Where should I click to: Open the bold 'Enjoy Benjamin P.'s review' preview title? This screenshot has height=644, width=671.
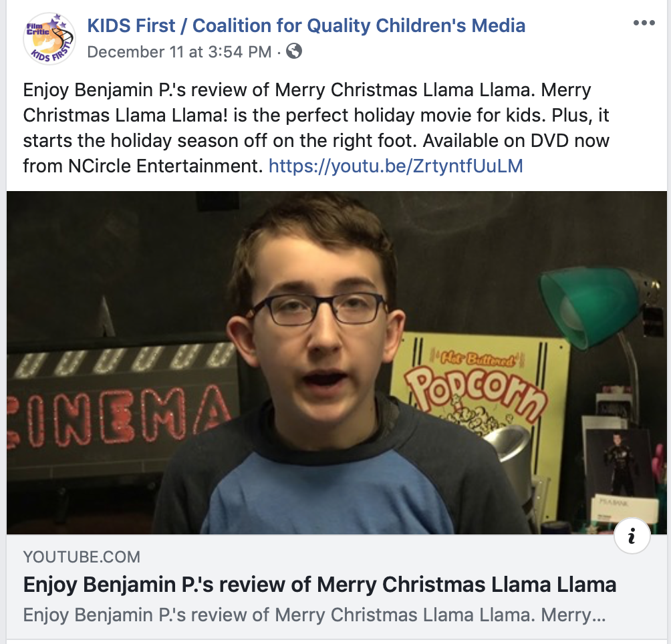click(319, 585)
